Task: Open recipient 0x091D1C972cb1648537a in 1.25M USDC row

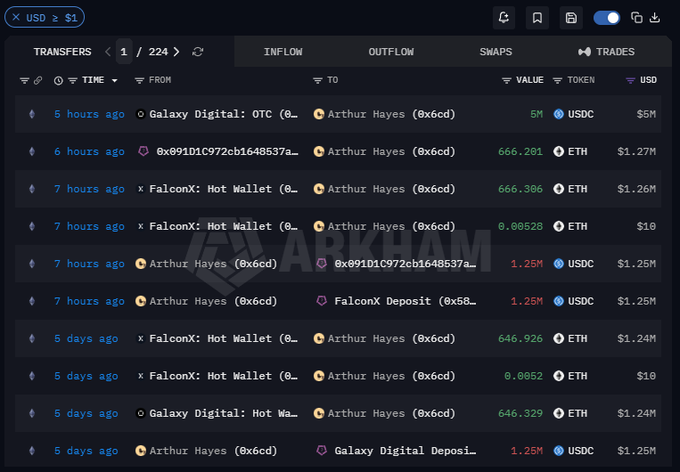Action: (405, 264)
